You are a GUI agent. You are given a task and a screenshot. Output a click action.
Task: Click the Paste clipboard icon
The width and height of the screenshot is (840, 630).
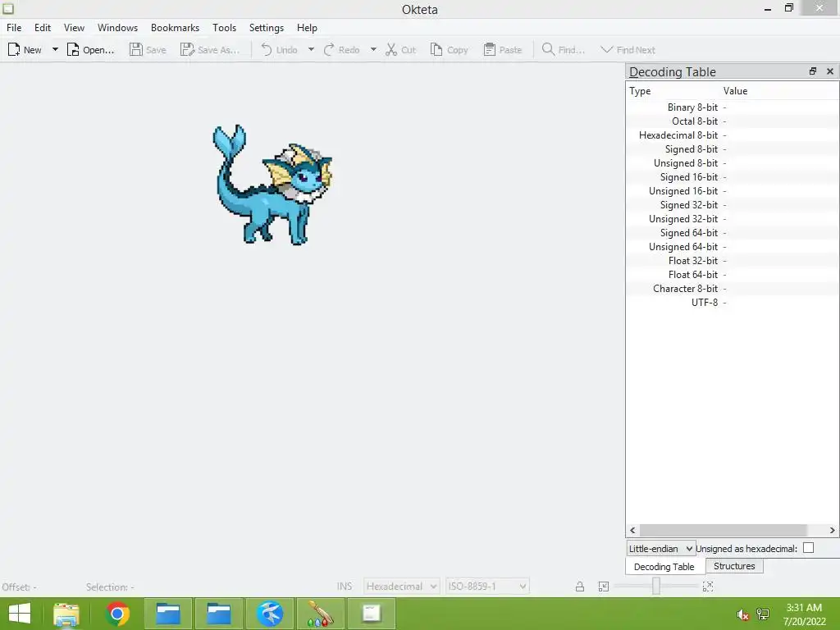[489, 50]
